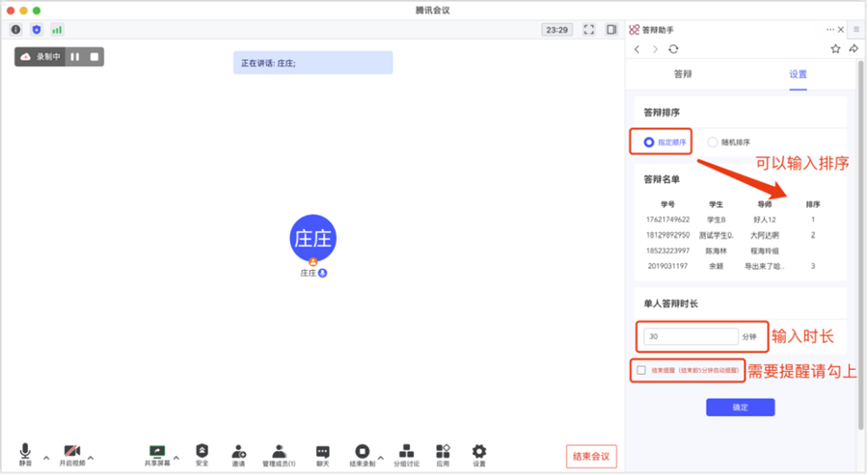Screen dimensions: 868x475
Task: Select the 指定顺序 radio button
Action: tap(649, 142)
